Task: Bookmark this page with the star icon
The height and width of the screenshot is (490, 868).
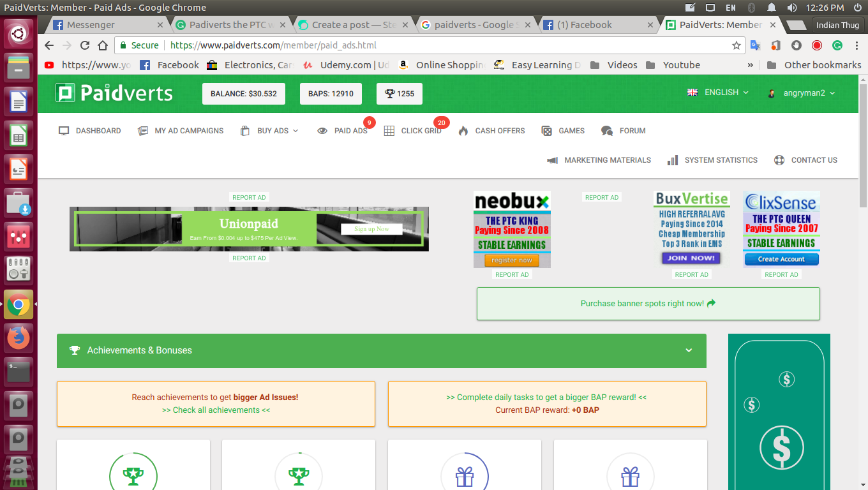Action: (737, 45)
